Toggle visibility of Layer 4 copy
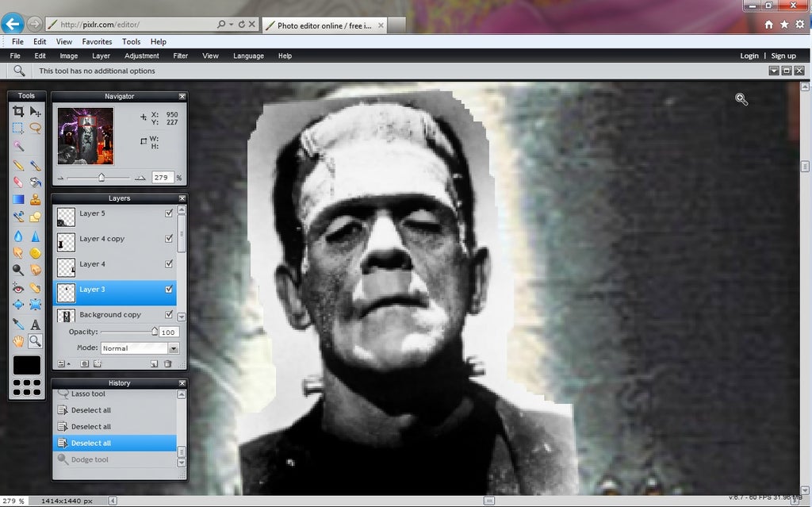 tap(169, 239)
